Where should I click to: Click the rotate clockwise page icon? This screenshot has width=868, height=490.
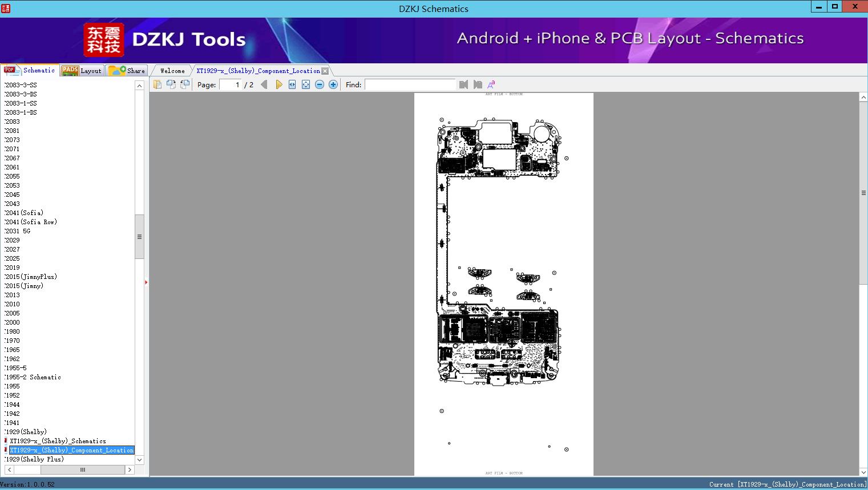pos(184,84)
